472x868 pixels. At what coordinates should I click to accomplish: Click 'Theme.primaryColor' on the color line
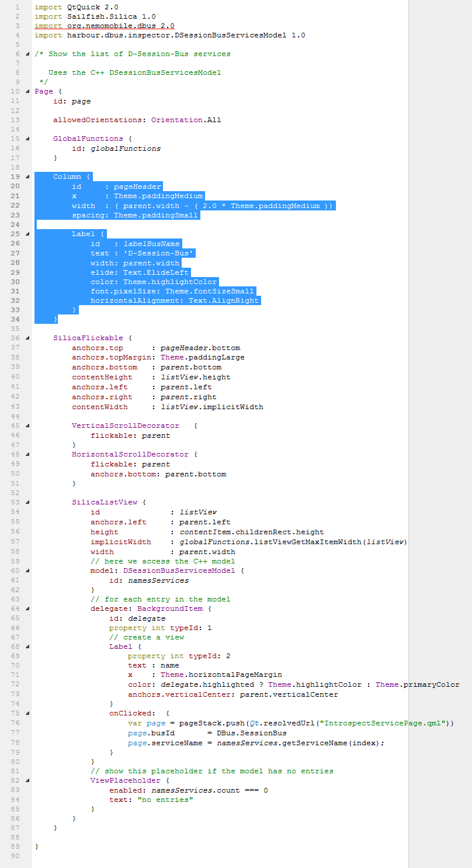tap(418, 684)
